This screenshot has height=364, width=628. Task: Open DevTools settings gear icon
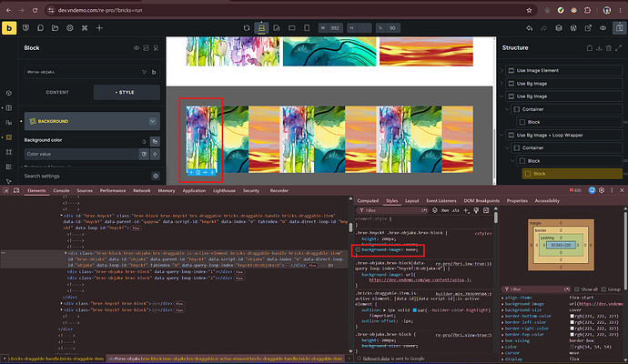[x=602, y=190]
